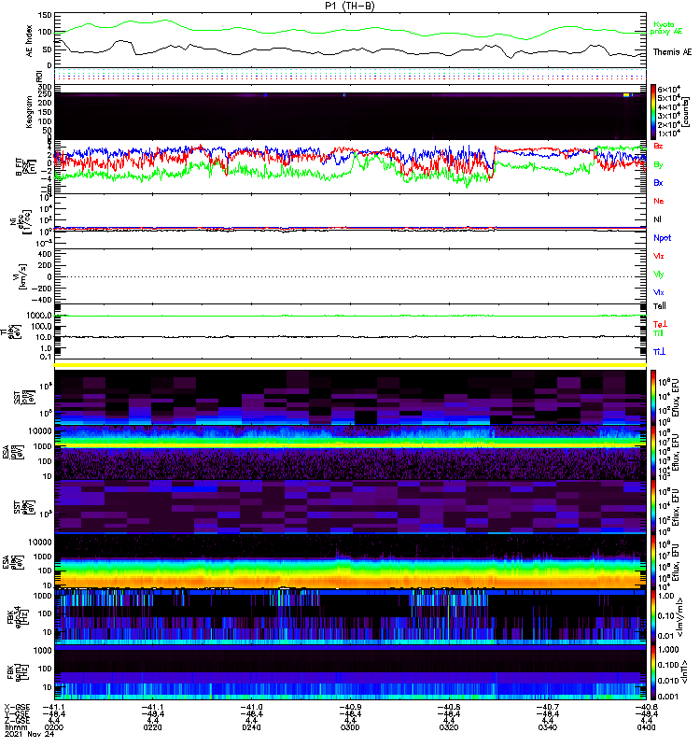This screenshot has width=700, height=747.
Task: Click the 1.00 tick on the mV/m color bar
Action: [665, 596]
